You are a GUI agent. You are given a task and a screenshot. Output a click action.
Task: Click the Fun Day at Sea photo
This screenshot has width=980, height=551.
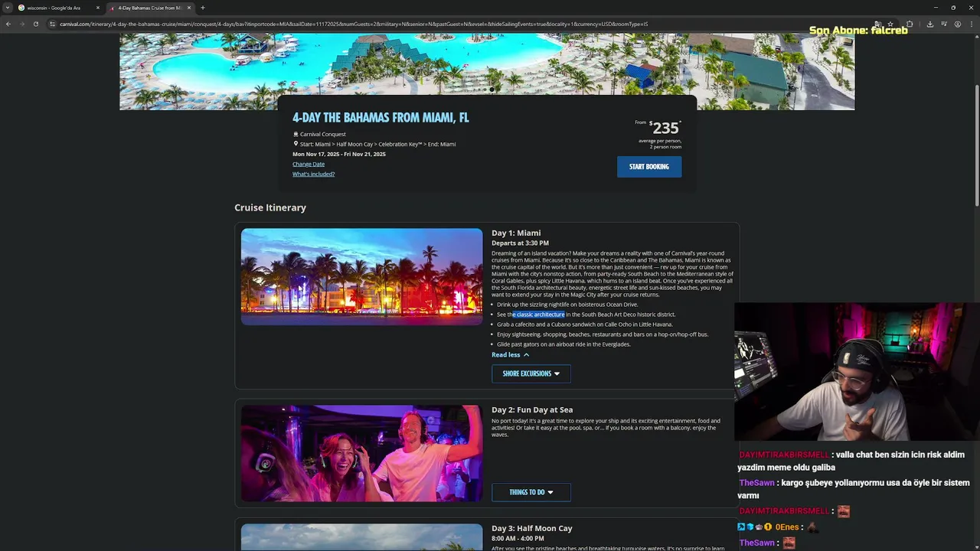(x=361, y=453)
